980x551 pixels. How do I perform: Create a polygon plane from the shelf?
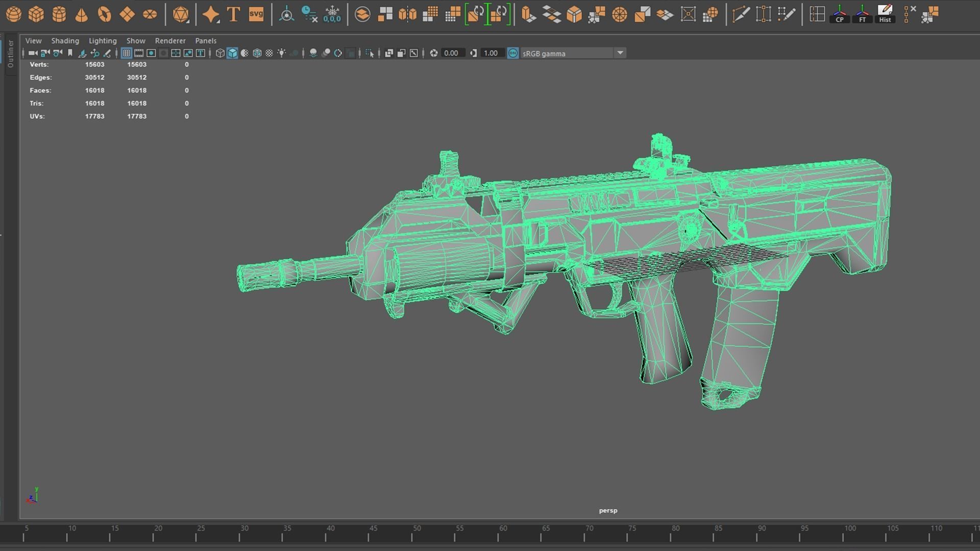click(127, 14)
